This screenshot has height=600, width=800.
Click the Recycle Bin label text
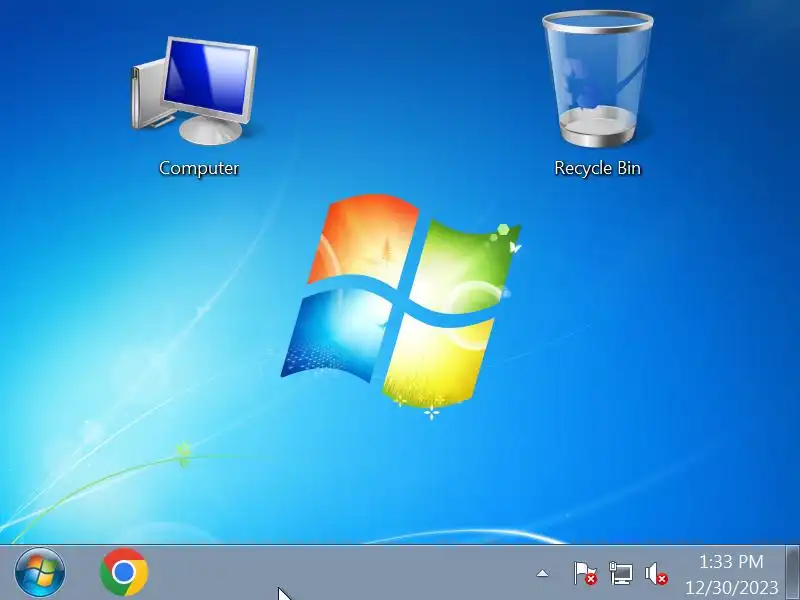coord(597,168)
